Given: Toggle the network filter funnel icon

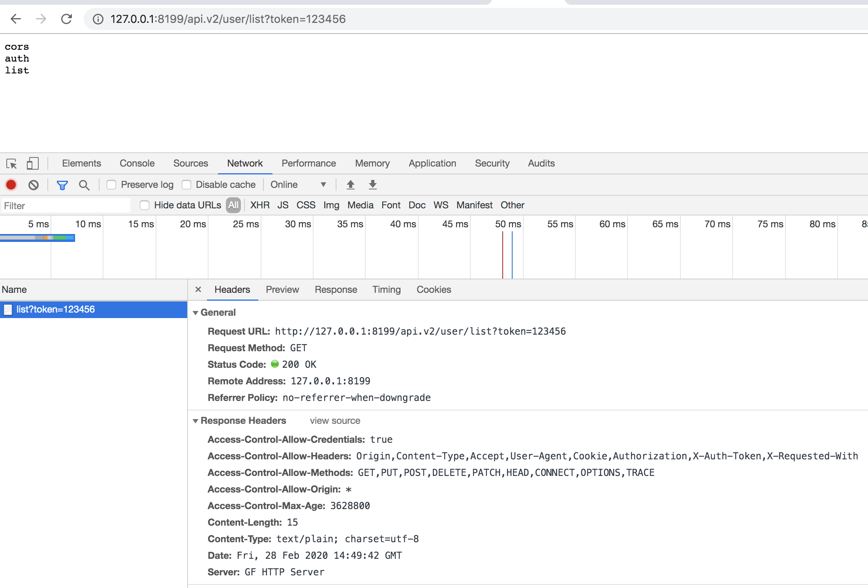Looking at the screenshot, I should [62, 185].
